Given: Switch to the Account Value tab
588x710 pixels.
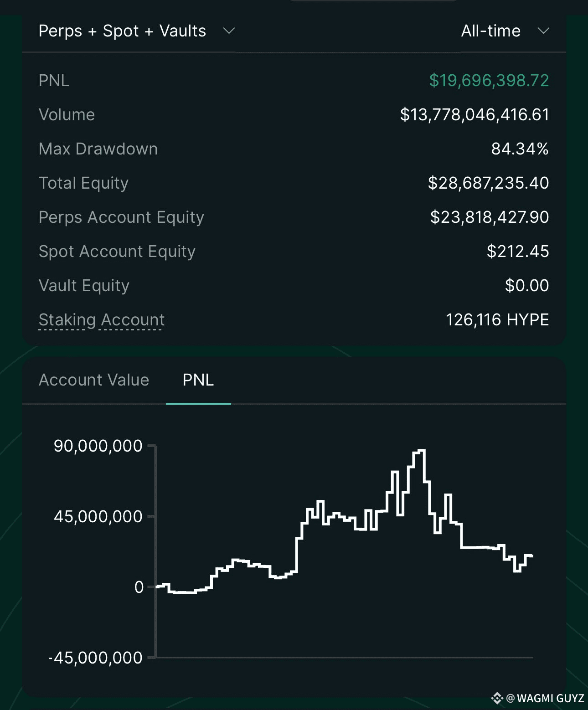Looking at the screenshot, I should 94,380.
